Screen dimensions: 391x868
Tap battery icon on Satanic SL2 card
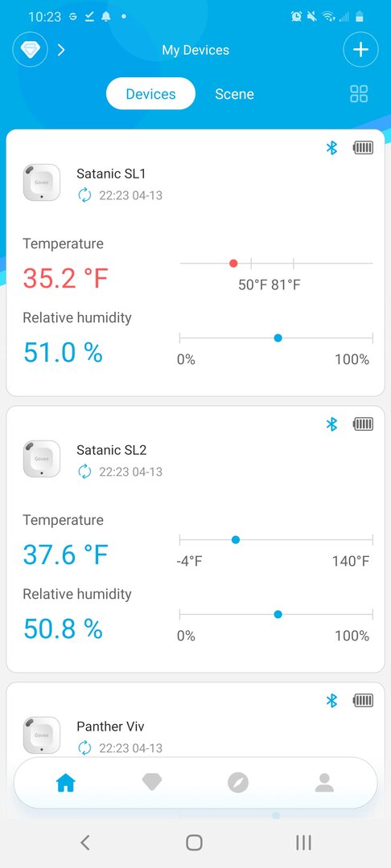(x=364, y=424)
